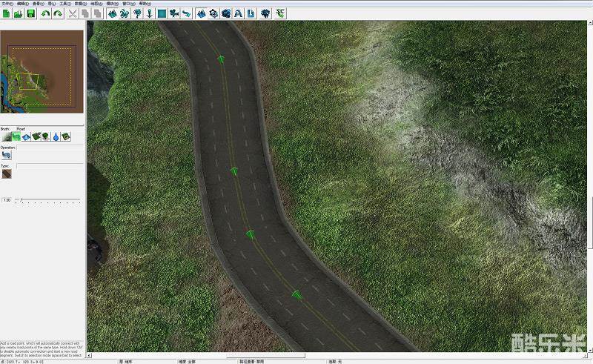593x364 pixels.
Task: Open the first menu in menu bar
Action: click(x=7, y=3)
